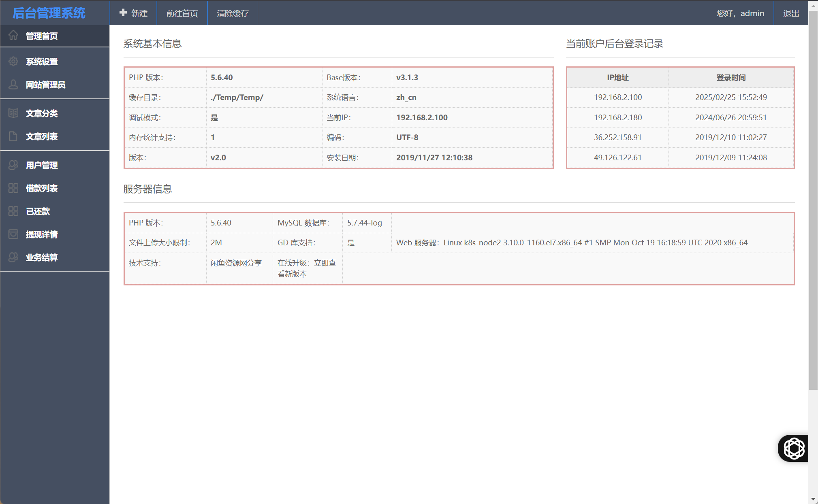Viewport: 818px width, 504px height.
Task: Click 闲鱼资源网分享 tech support link
Action: [236, 263]
